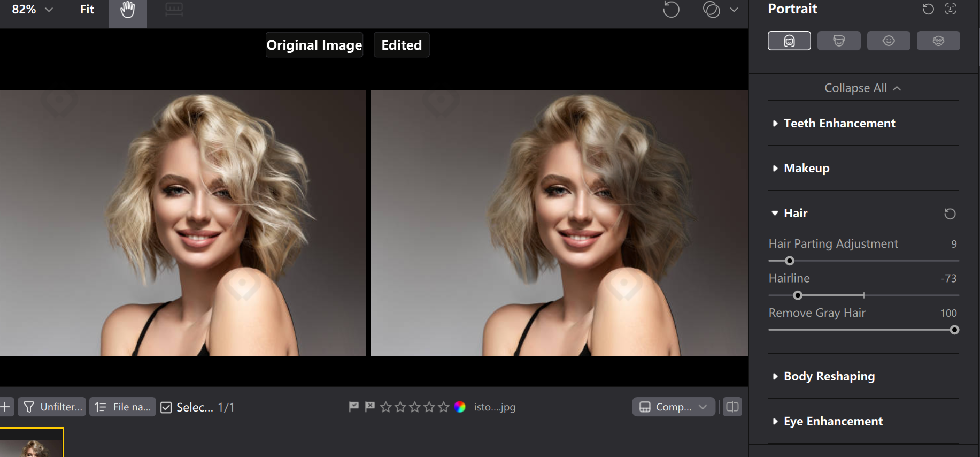Click the Original Image label
This screenshot has width=980, height=457.
tap(314, 45)
